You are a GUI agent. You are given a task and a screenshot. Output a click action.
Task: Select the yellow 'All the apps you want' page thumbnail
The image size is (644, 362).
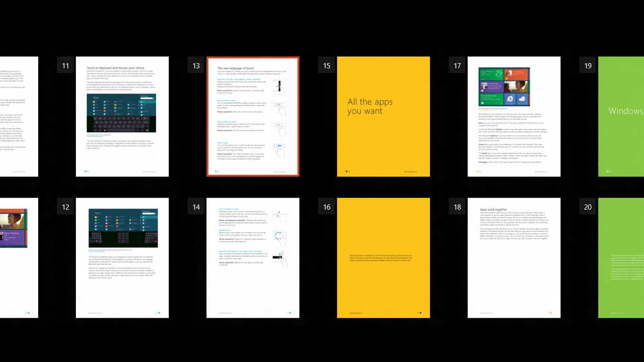tap(383, 116)
